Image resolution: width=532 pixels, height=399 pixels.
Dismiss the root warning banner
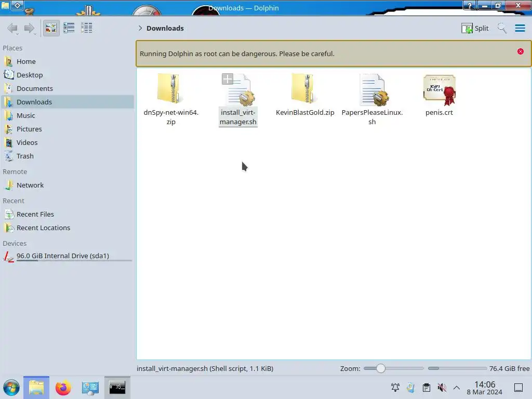[520, 51]
